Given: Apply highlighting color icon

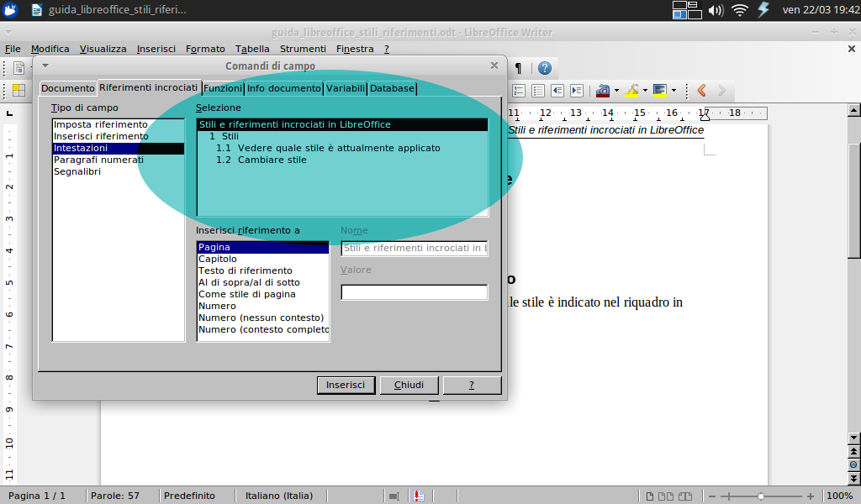Looking at the screenshot, I should coord(631,91).
